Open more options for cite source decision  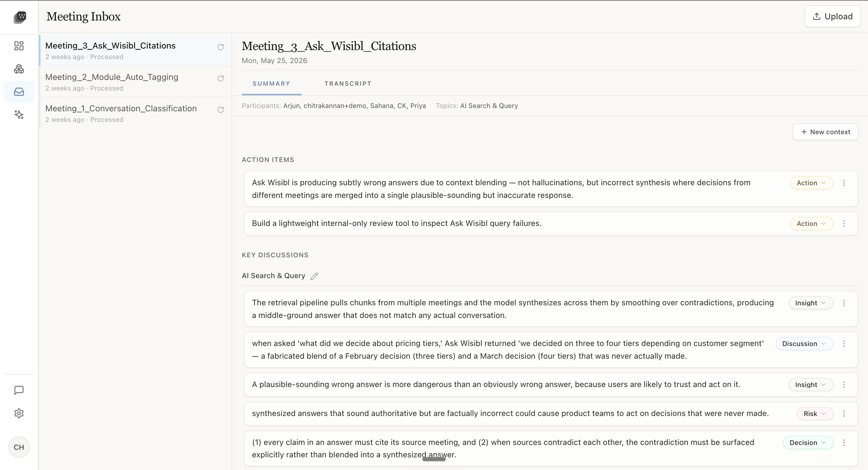click(x=844, y=443)
